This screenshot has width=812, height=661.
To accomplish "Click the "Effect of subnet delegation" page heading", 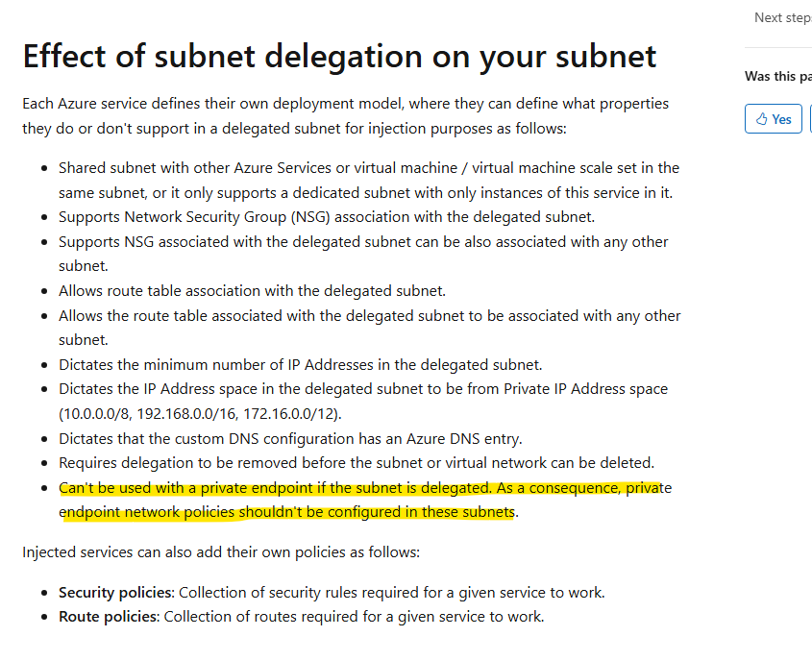I will [x=340, y=57].
